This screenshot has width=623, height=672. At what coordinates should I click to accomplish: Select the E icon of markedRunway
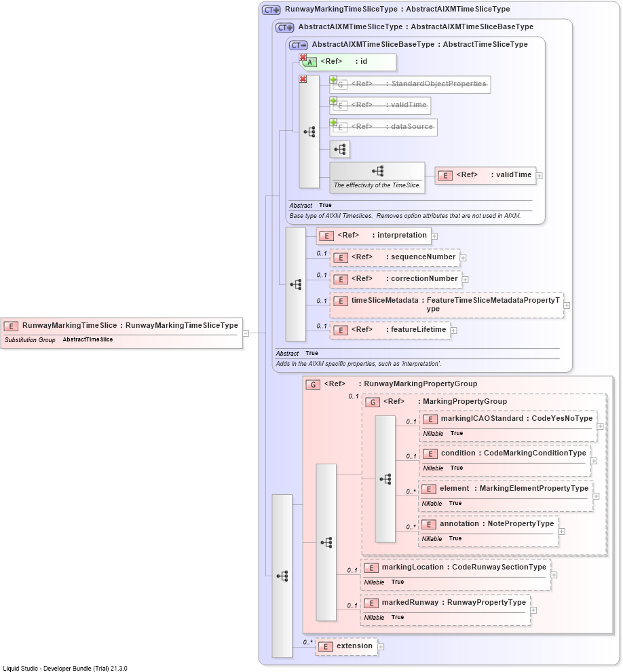tap(371, 603)
